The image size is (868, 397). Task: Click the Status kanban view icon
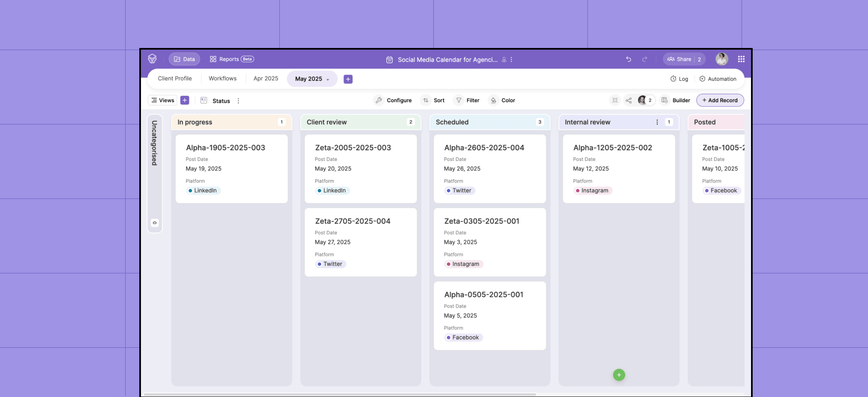(x=204, y=100)
